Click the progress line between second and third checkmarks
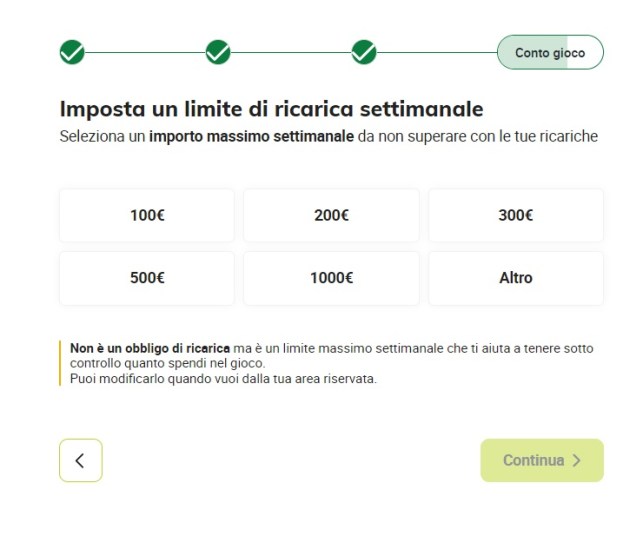The height and width of the screenshot is (536, 643). click(x=291, y=52)
